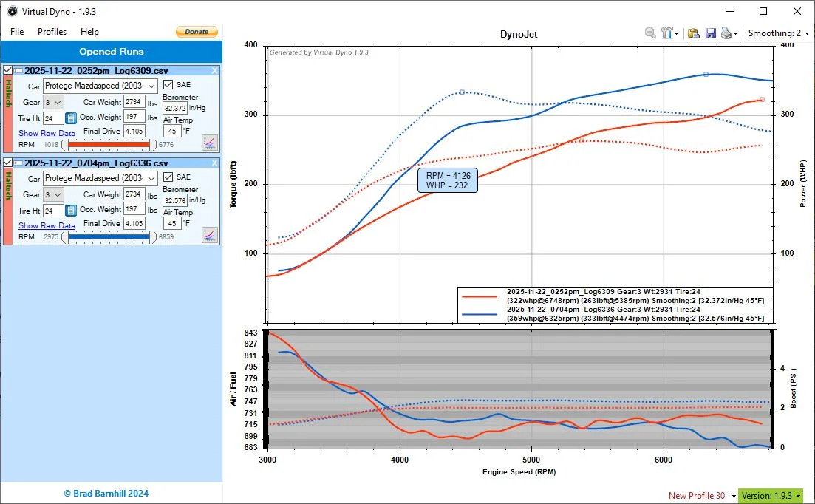Screen dimensions: 815x504
Task: Click the zoom out magnifier icon
Action: coord(650,33)
